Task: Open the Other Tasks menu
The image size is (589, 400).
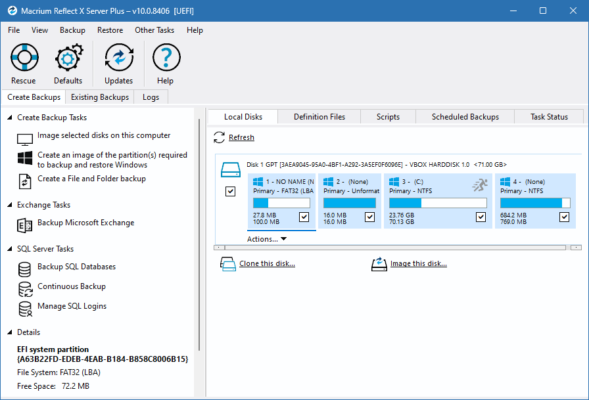Action: click(154, 30)
